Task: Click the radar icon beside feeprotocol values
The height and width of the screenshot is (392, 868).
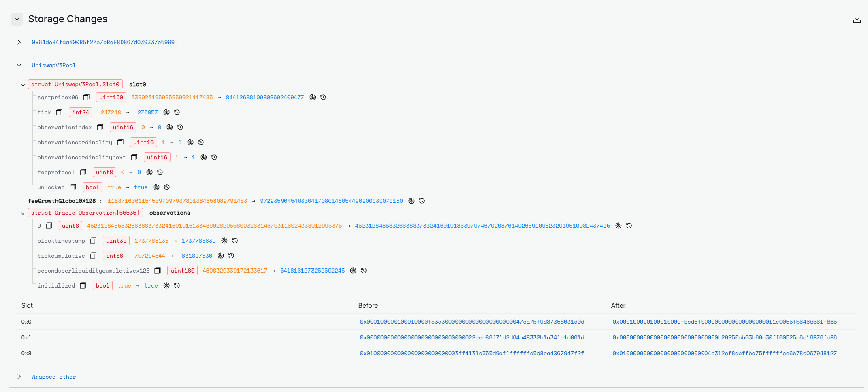Action: (x=149, y=172)
